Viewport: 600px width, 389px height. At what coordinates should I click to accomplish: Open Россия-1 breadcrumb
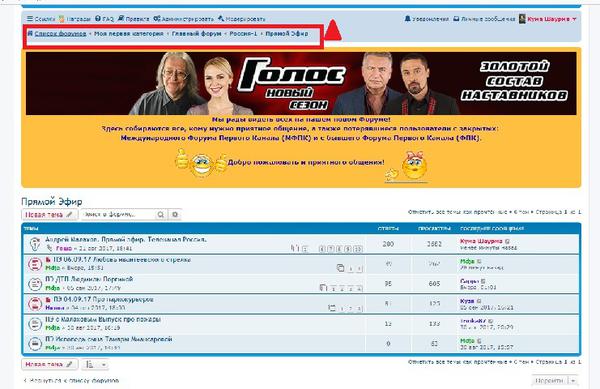pos(243,34)
